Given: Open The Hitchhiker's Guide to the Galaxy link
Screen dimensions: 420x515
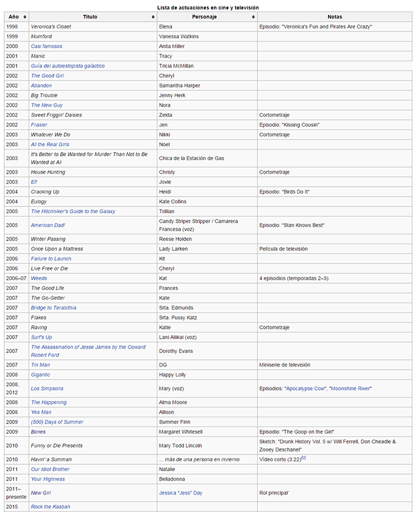Looking at the screenshot, I should [x=73, y=211].
